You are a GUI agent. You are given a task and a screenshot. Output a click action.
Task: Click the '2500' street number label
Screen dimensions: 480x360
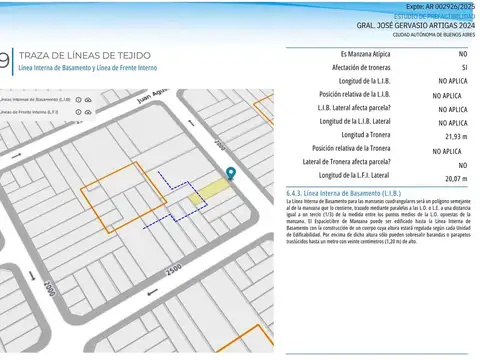[x=174, y=269]
